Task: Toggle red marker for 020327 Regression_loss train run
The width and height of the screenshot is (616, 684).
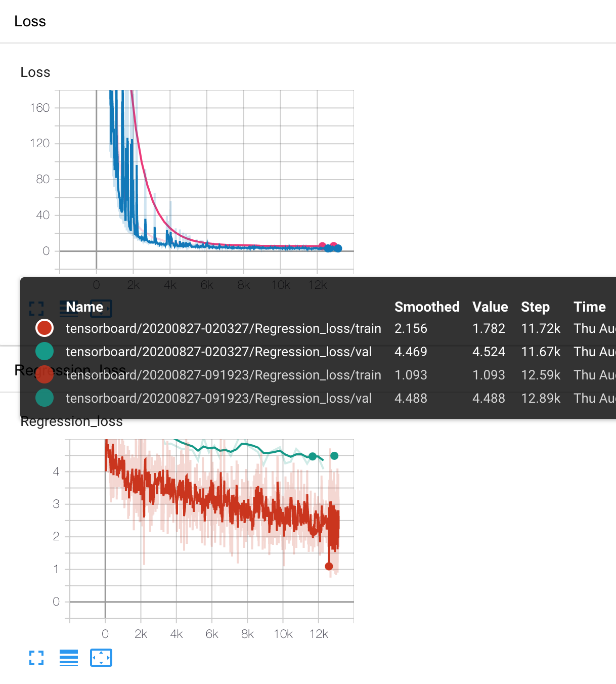Action: (x=44, y=328)
